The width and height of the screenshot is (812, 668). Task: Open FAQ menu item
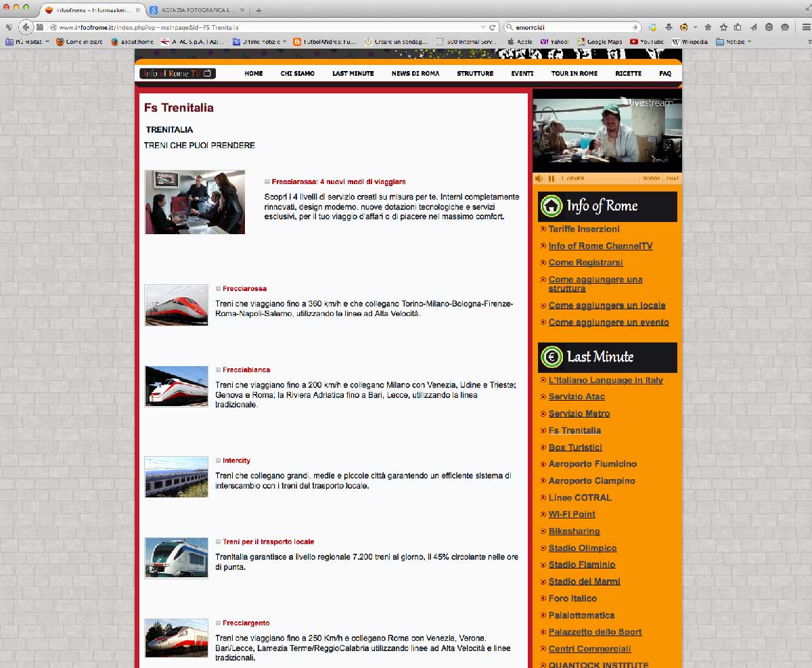tap(665, 73)
